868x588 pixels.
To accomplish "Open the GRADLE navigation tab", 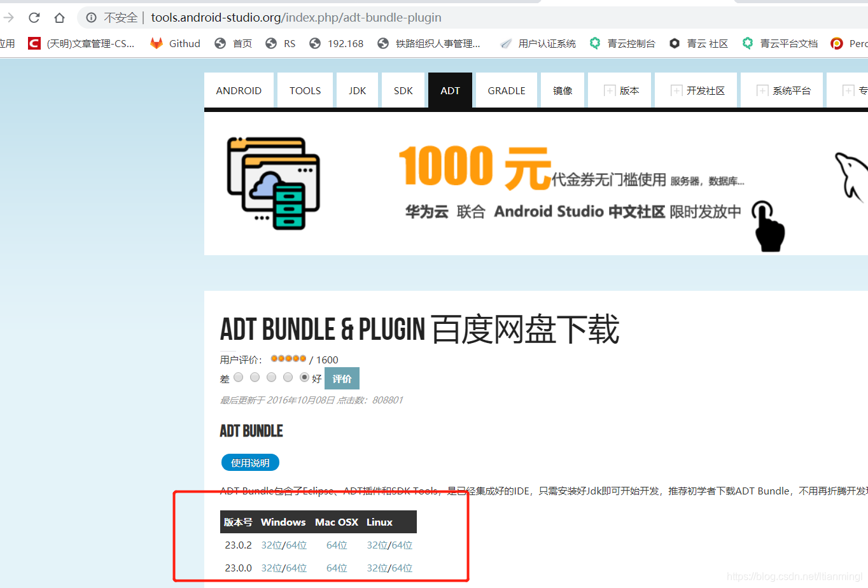I will (507, 90).
